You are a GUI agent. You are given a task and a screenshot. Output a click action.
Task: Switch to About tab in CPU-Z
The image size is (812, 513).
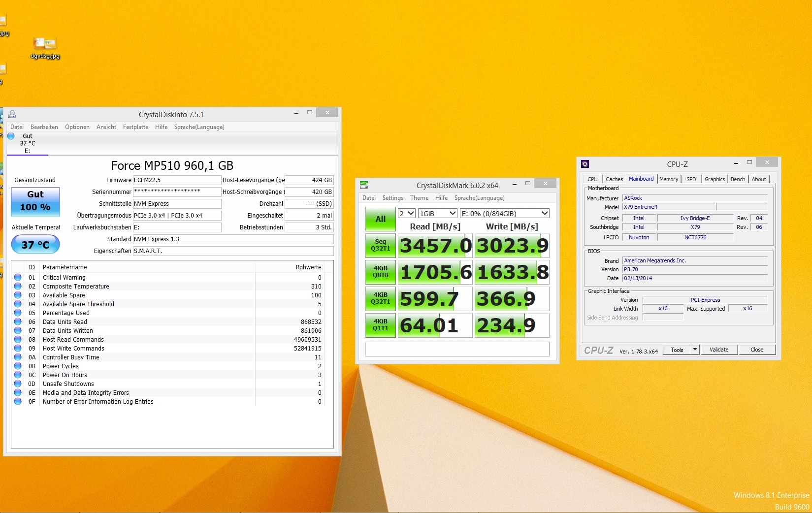(x=759, y=179)
